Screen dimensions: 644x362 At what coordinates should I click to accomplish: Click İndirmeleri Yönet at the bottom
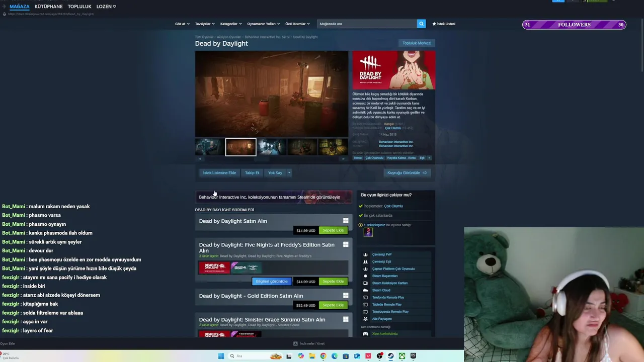[x=309, y=343]
